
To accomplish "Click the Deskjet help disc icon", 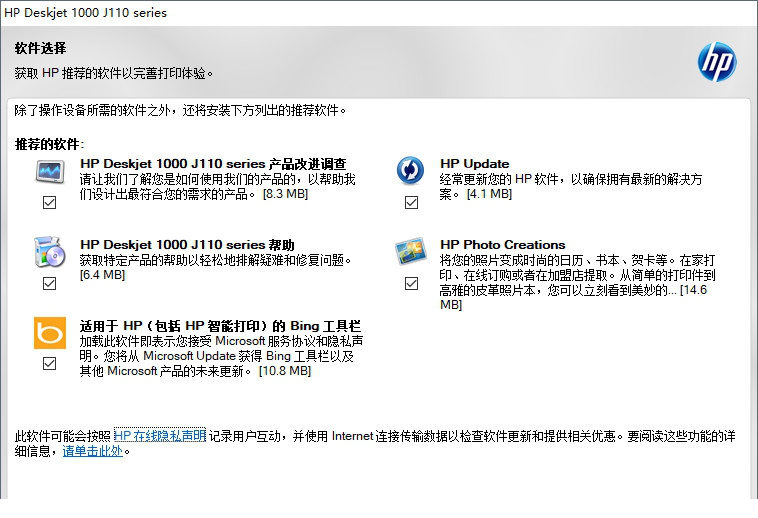I will click(x=50, y=252).
